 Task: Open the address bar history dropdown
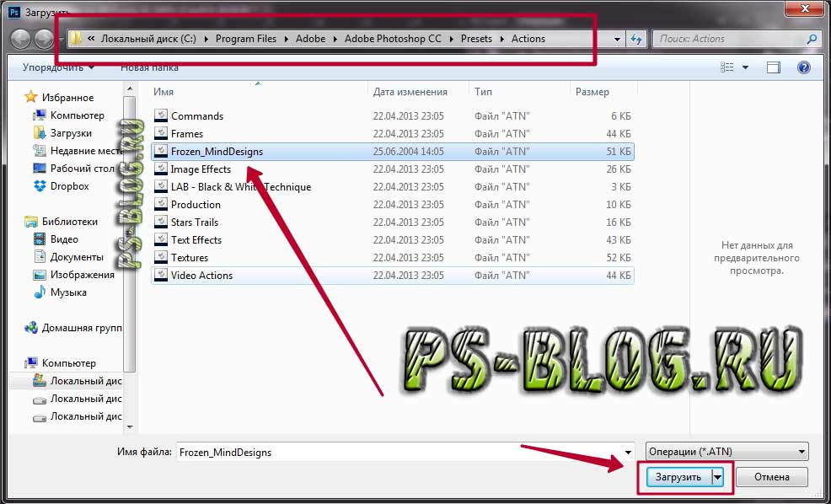617,40
